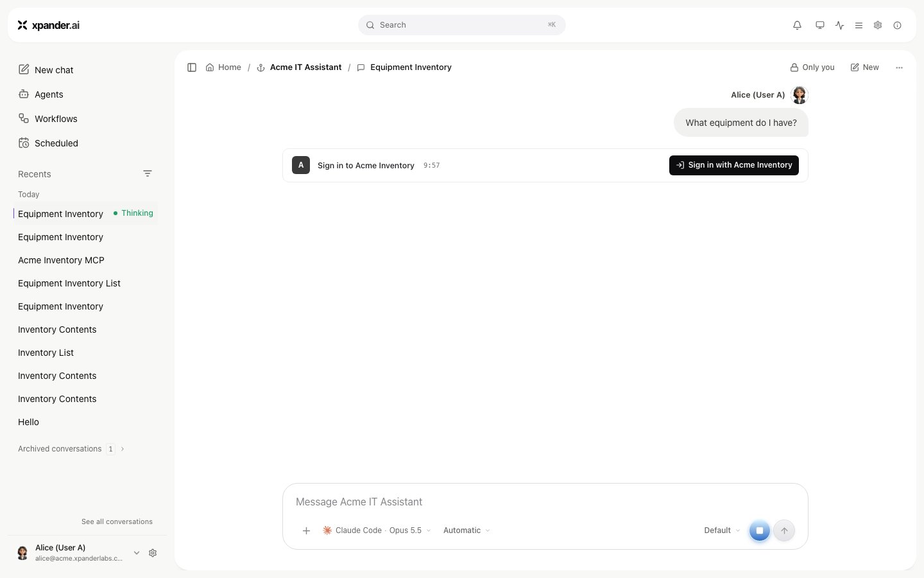Click the monitor icon in top bar

click(x=819, y=25)
